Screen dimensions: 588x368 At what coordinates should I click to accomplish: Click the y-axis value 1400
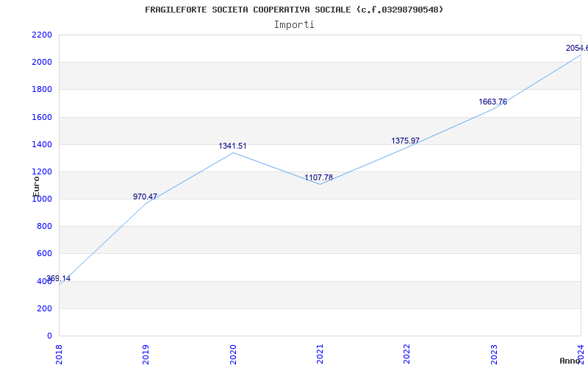[42, 144]
